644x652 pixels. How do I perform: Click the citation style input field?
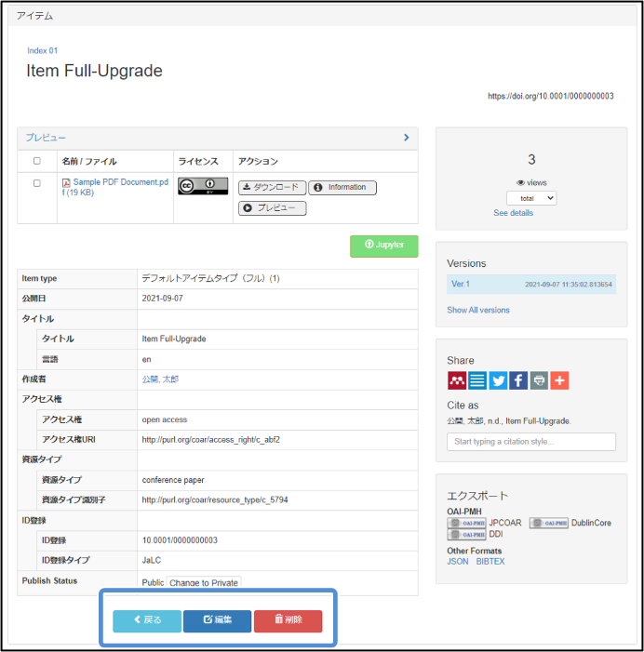tap(531, 442)
